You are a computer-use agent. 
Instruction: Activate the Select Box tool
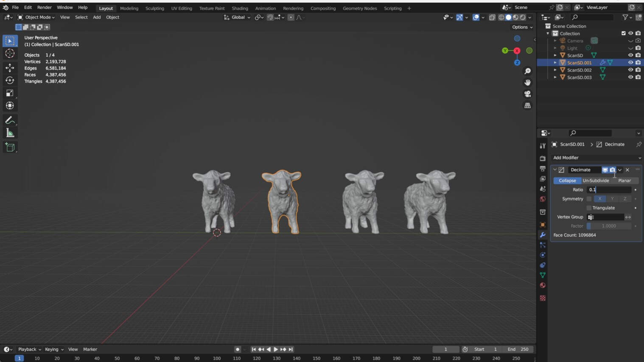tap(10, 41)
